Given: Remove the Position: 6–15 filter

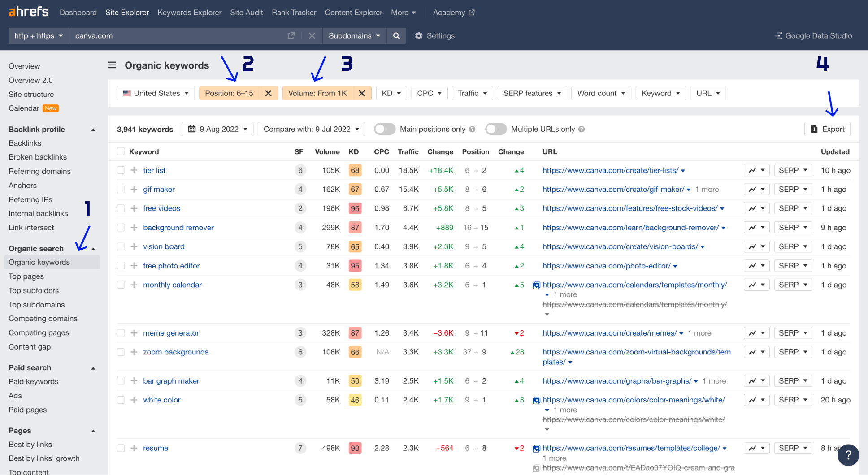Looking at the screenshot, I should click(268, 93).
